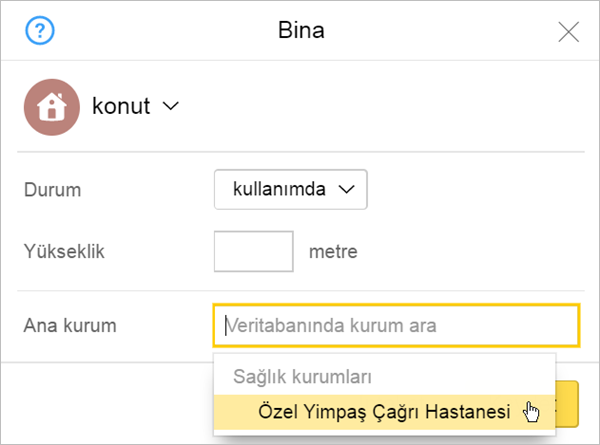Click the metre unit label
Image resolution: width=600 pixels, height=445 pixels.
click(333, 252)
